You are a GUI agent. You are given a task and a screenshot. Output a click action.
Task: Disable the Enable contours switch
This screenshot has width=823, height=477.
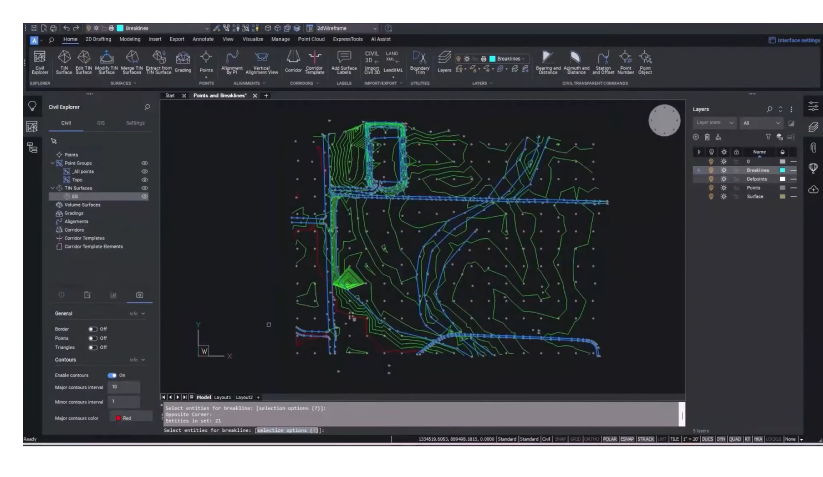click(x=112, y=375)
